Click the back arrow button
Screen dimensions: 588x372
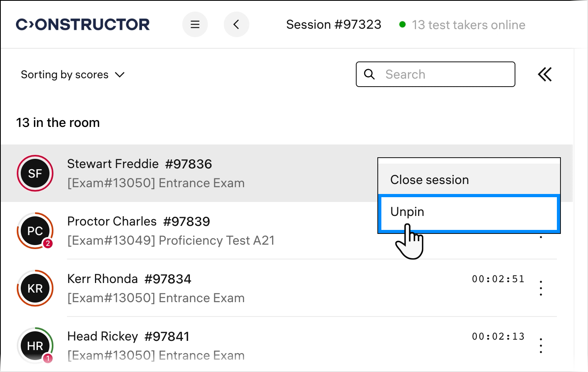click(x=236, y=25)
